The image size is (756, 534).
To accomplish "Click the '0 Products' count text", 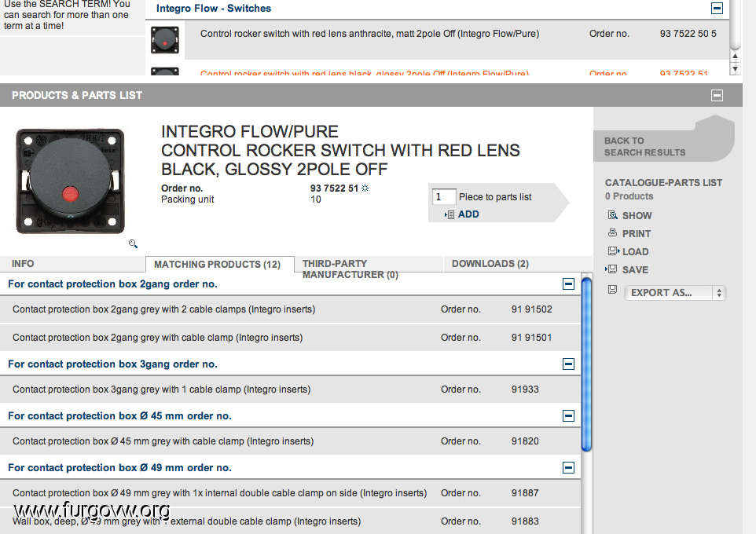I will pos(629,196).
